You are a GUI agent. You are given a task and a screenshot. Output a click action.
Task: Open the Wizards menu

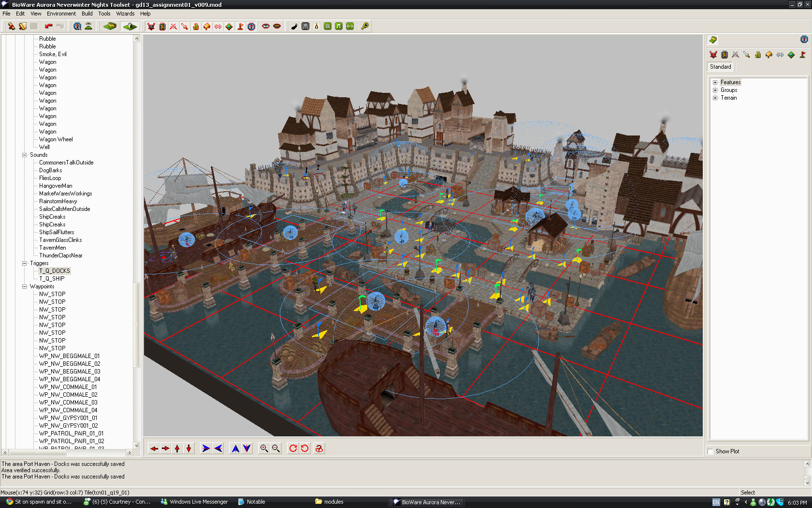[x=125, y=14]
